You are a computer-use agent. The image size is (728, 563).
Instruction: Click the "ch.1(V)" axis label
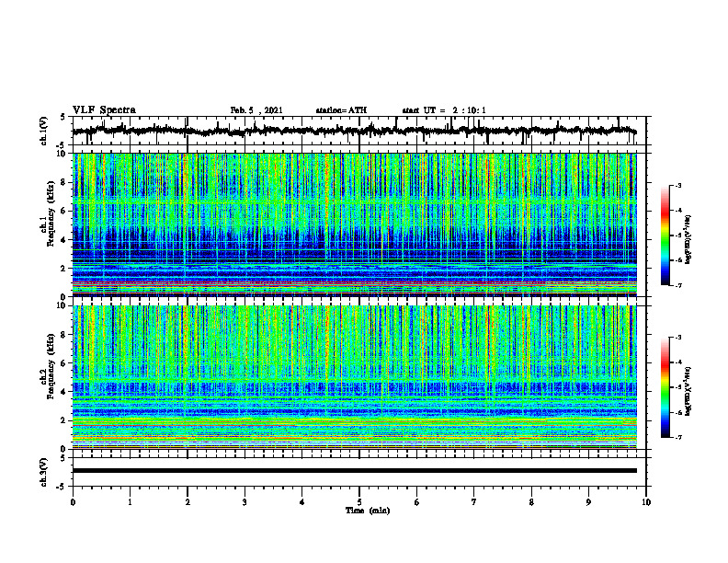pos(44,131)
